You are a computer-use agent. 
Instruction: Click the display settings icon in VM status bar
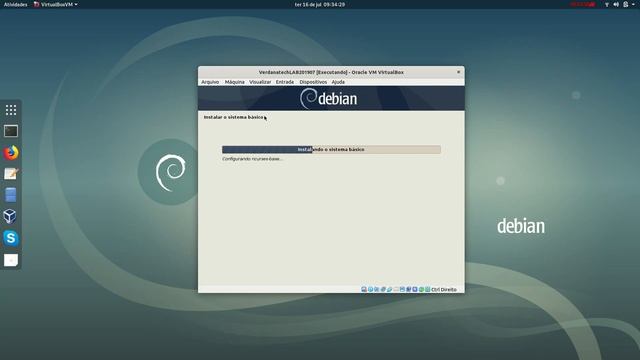click(402, 289)
